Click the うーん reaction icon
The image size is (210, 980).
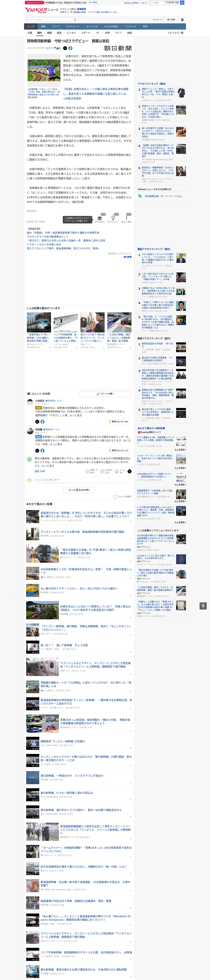click(x=117, y=471)
